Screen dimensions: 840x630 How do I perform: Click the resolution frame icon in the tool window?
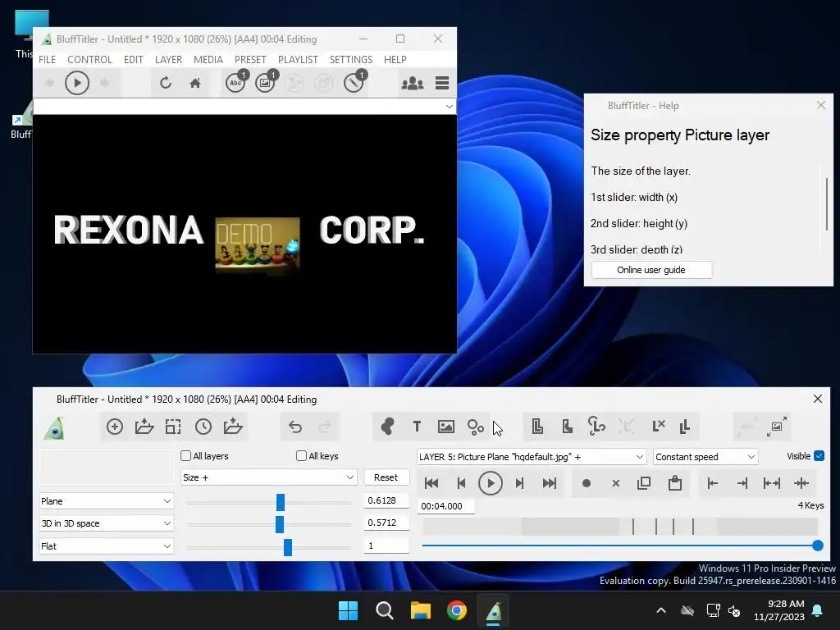[173, 427]
